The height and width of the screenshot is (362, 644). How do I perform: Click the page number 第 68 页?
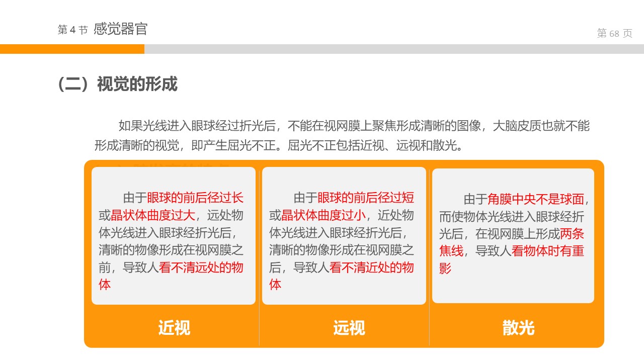pos(614,34)
